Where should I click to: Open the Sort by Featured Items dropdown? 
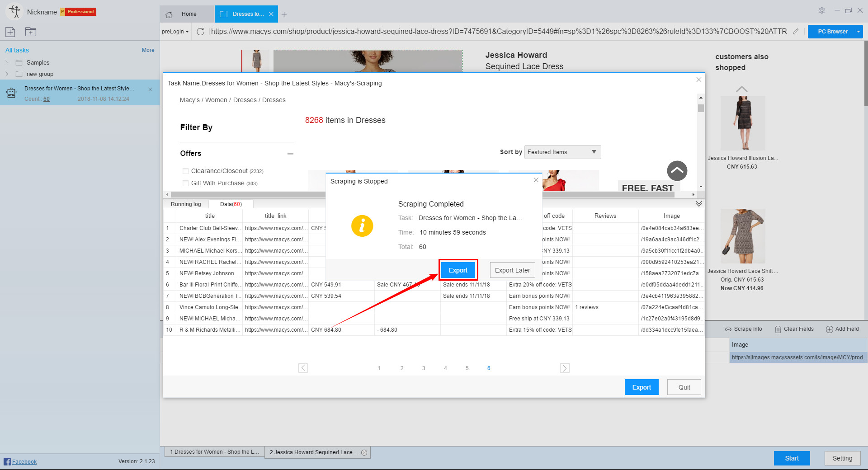pyautogui.click(x=562, y=152)
